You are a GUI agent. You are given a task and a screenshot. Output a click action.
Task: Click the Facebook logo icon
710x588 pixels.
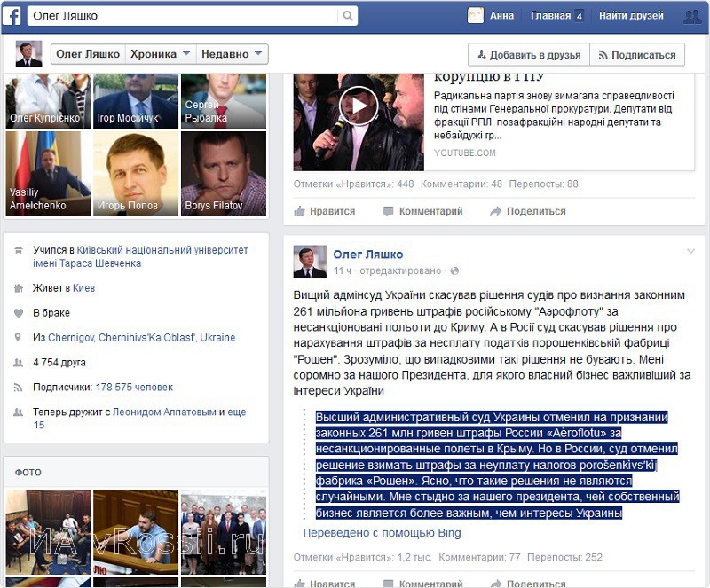(12, 16)
